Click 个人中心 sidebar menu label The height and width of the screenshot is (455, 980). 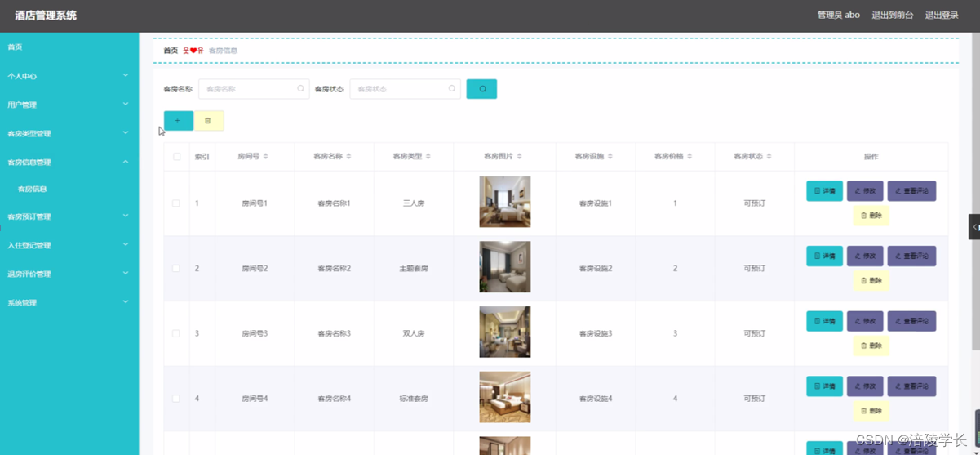22,76
